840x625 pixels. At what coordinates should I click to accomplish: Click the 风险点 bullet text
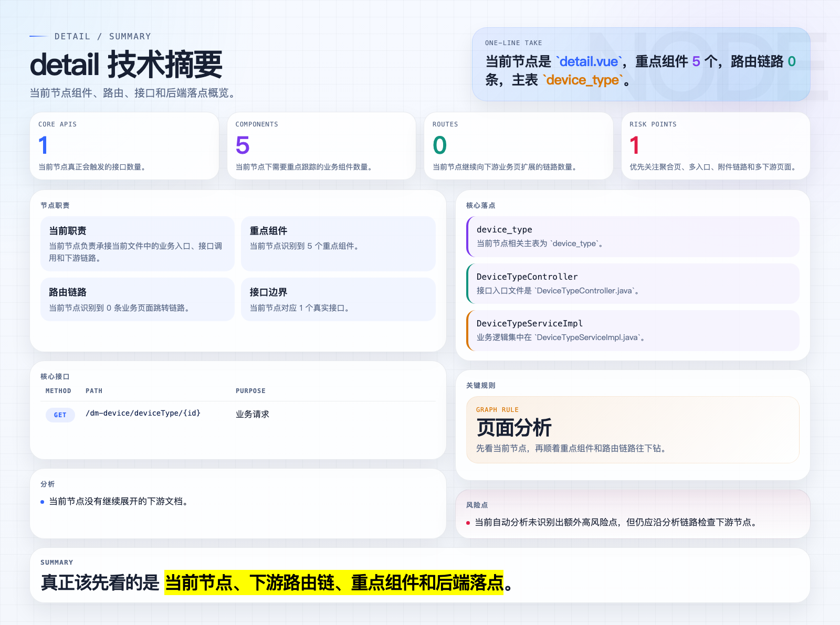click(x=617, y=522)
